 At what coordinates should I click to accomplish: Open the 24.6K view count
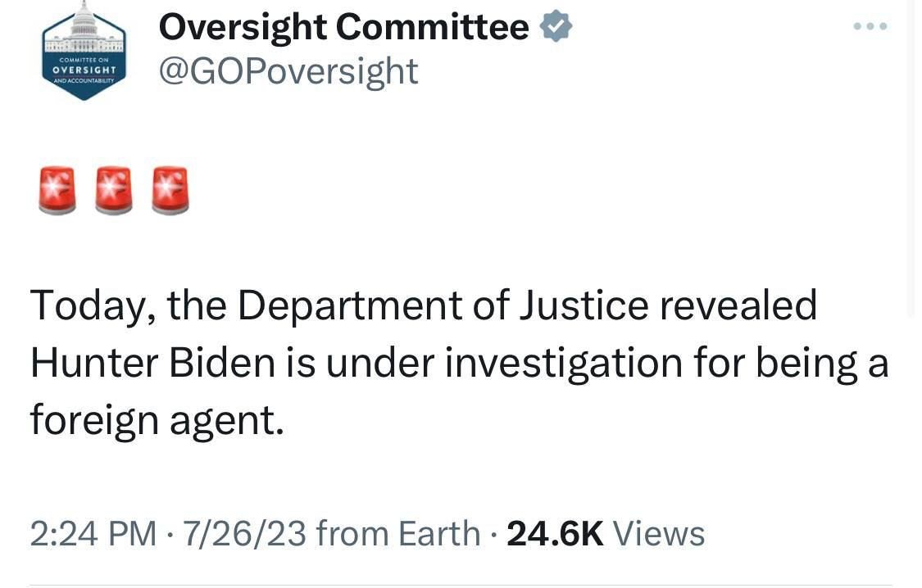[555, 534]
